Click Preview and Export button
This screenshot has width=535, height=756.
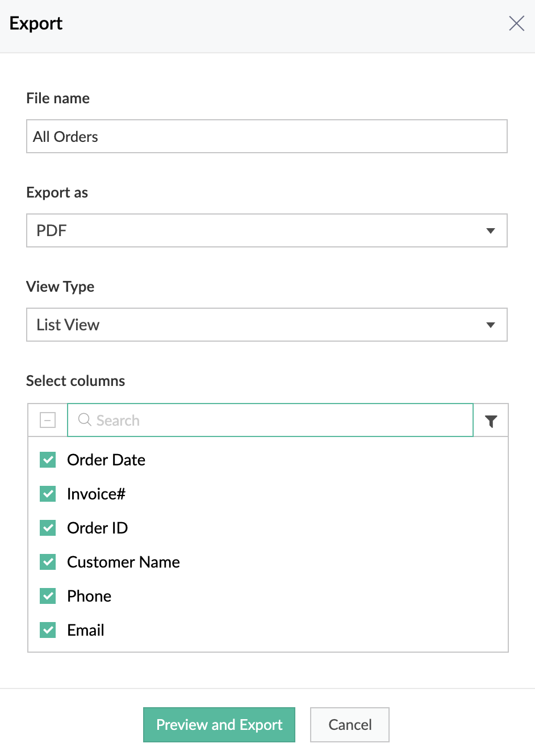click(x=219, y=725)
